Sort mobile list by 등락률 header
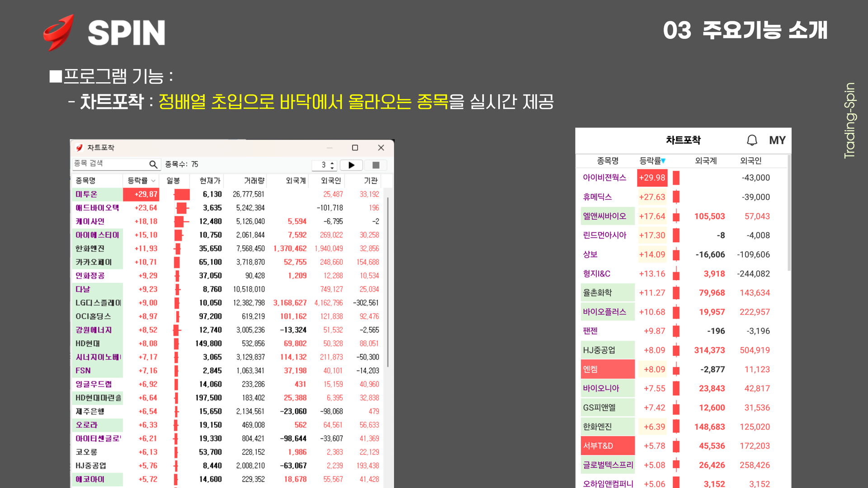868x488 pixels. click(652, 161)
